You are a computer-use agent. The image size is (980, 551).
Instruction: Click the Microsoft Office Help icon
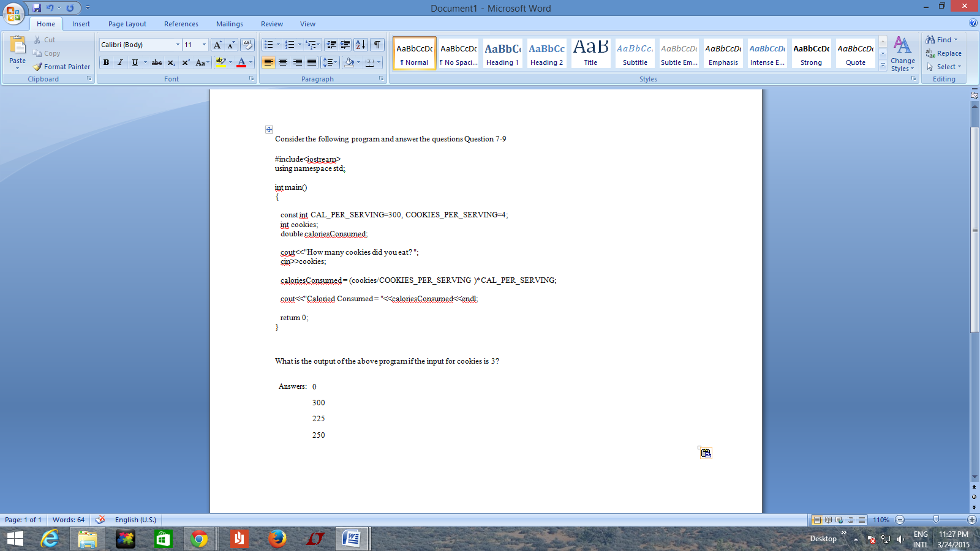click(x=973, y=23)
